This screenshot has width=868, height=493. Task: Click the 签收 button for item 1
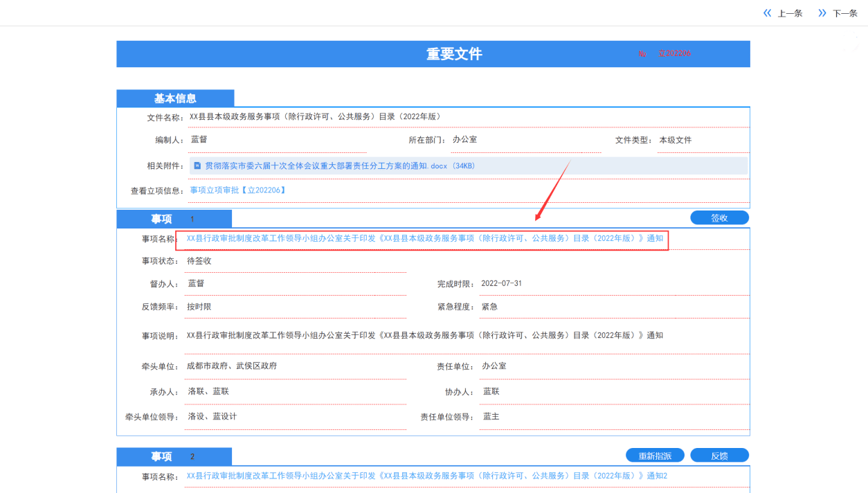(719, 217)
